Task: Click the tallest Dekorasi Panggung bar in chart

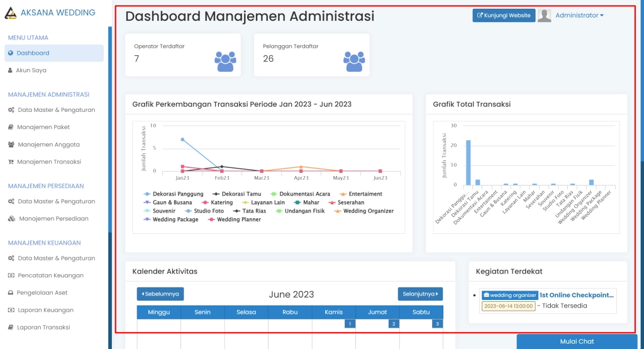Action: pos(468,163)
